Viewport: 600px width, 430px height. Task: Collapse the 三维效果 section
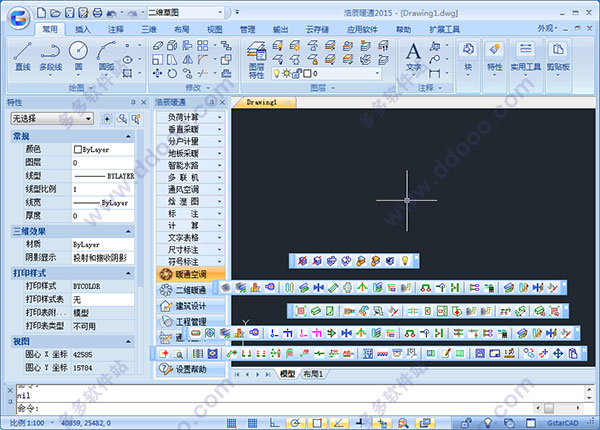click(x=128, y=231)
